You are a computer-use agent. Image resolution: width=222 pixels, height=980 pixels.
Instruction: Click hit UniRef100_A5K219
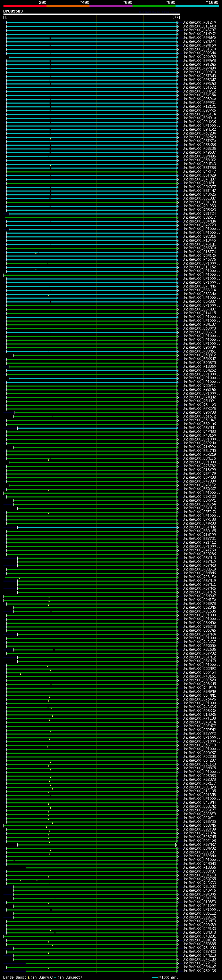tap(199, 454)
